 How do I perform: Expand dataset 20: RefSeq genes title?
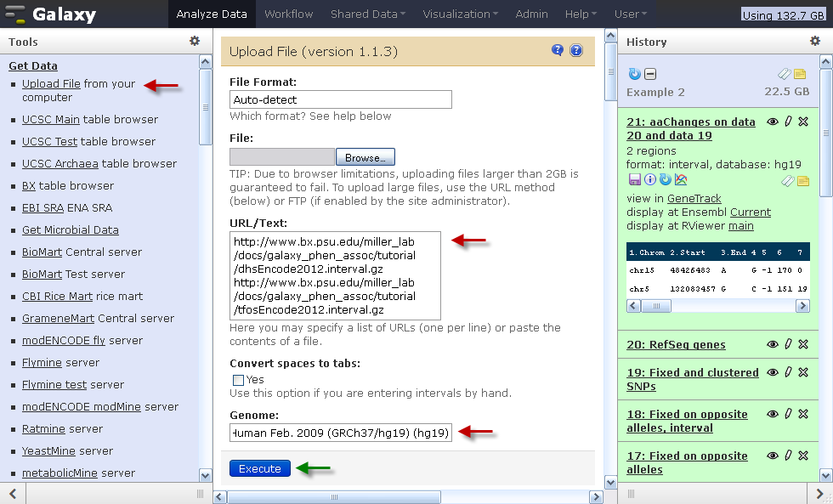[676, 345]
